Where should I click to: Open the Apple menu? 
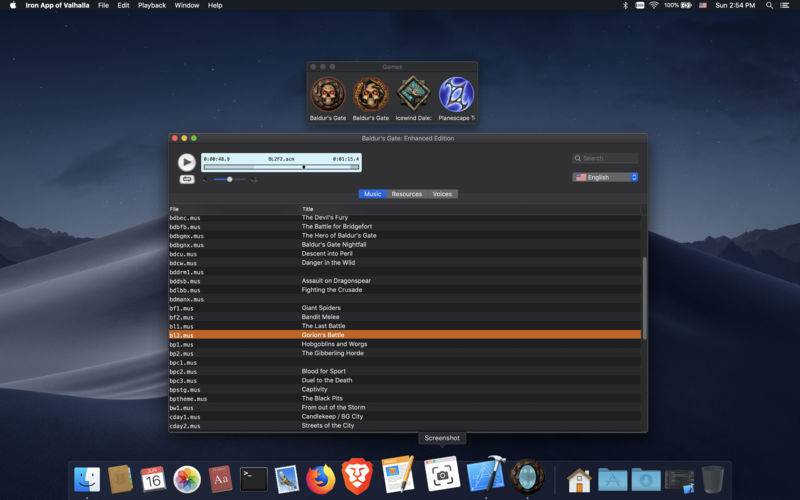click(x=13, y=5)
